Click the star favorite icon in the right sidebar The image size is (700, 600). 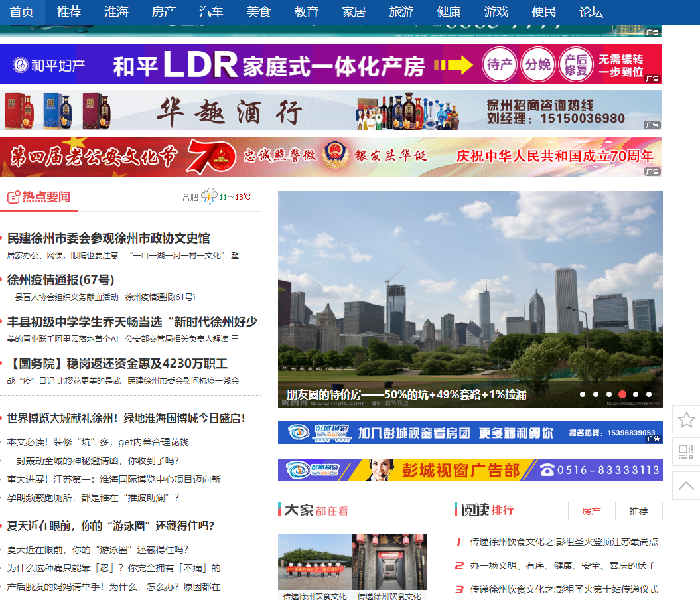687,419
